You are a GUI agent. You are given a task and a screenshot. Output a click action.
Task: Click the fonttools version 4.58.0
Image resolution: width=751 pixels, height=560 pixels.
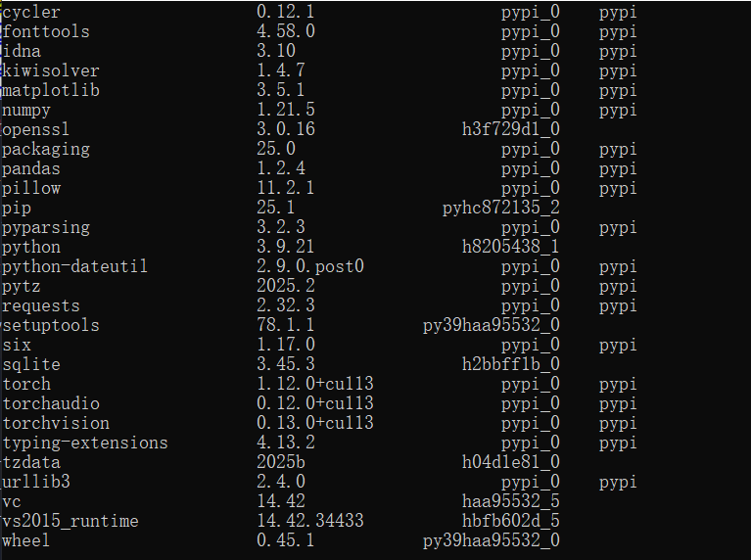[x=286, y=31]
